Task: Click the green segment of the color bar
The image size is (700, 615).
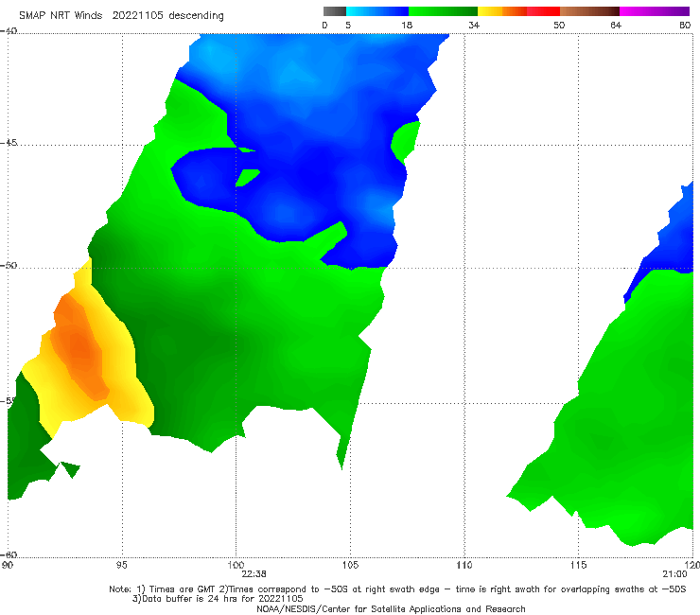Action: (x=443, y=11)
